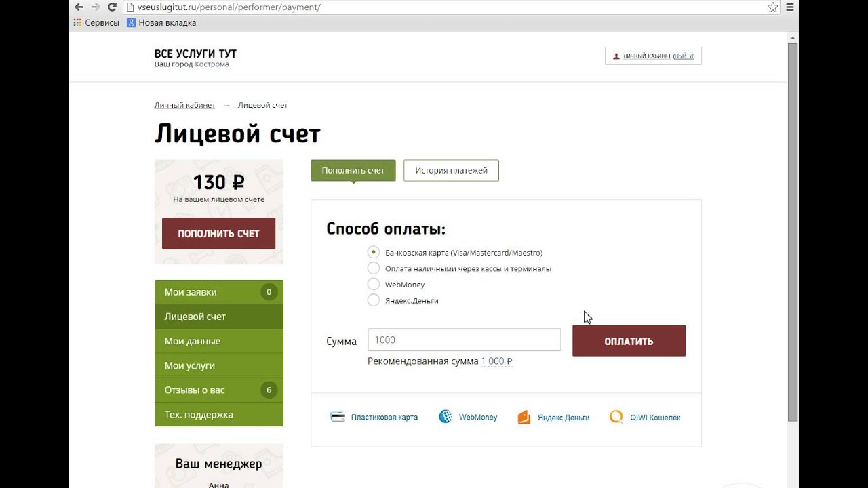Go back with browser back arrow
The width and height of the screenshot is (868, 488).
coord(79,7)
